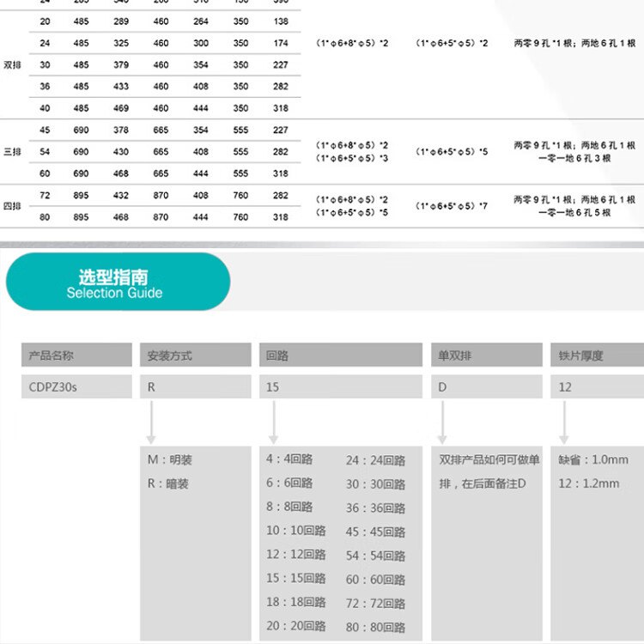Image resolution: width=644 pixels, height=644 pixels.
Task: Click the down arrow below thickness value 12
Action: (563, 421)
